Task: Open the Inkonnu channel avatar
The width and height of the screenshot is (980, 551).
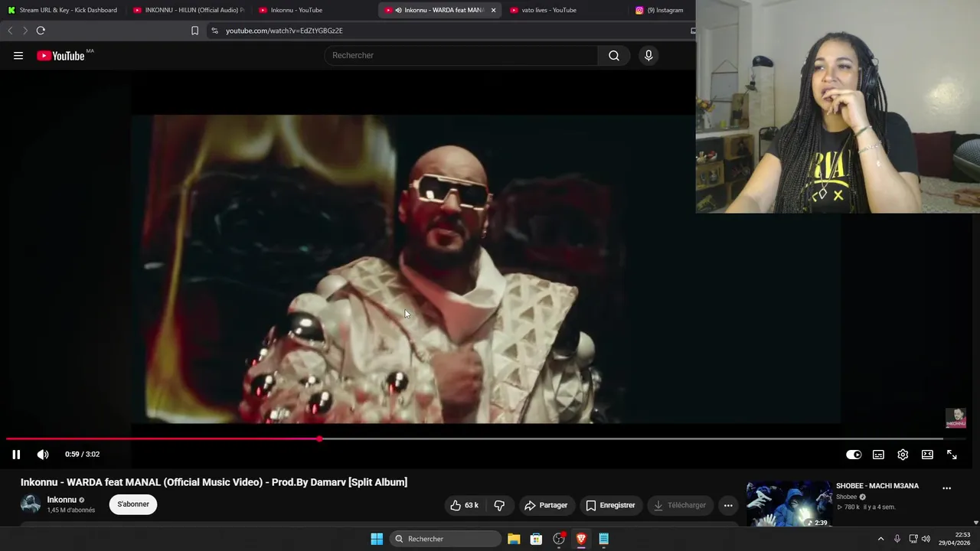Action: tap(31, 504)
